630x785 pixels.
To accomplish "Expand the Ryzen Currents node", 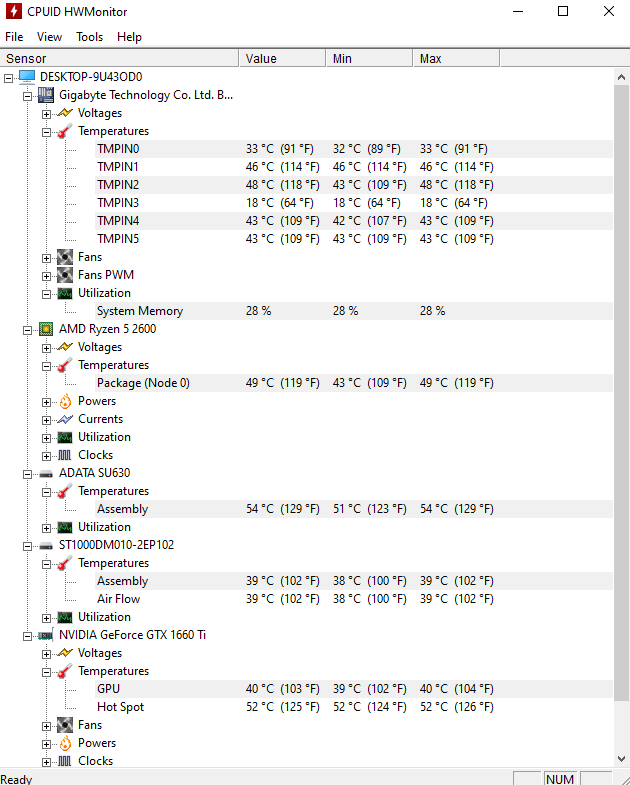I will pos(46,419).
